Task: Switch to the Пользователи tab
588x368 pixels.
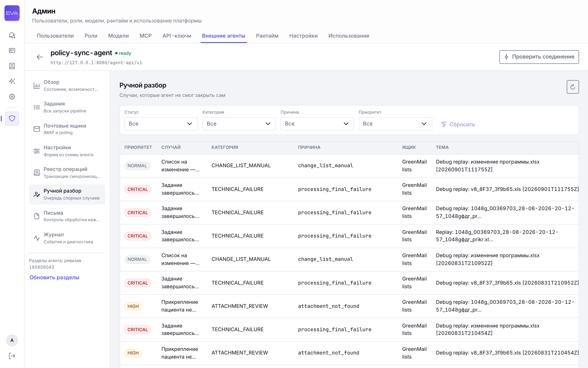Action: pos(55,36)
